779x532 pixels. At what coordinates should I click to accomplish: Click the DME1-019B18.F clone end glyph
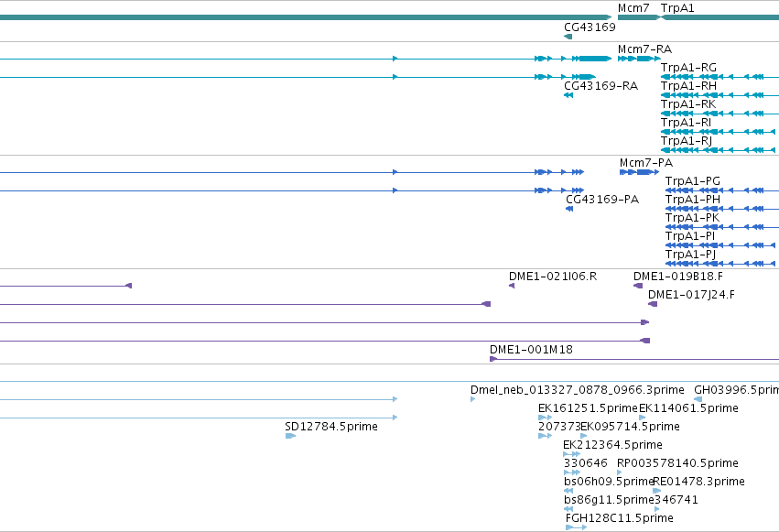point(638,286)
